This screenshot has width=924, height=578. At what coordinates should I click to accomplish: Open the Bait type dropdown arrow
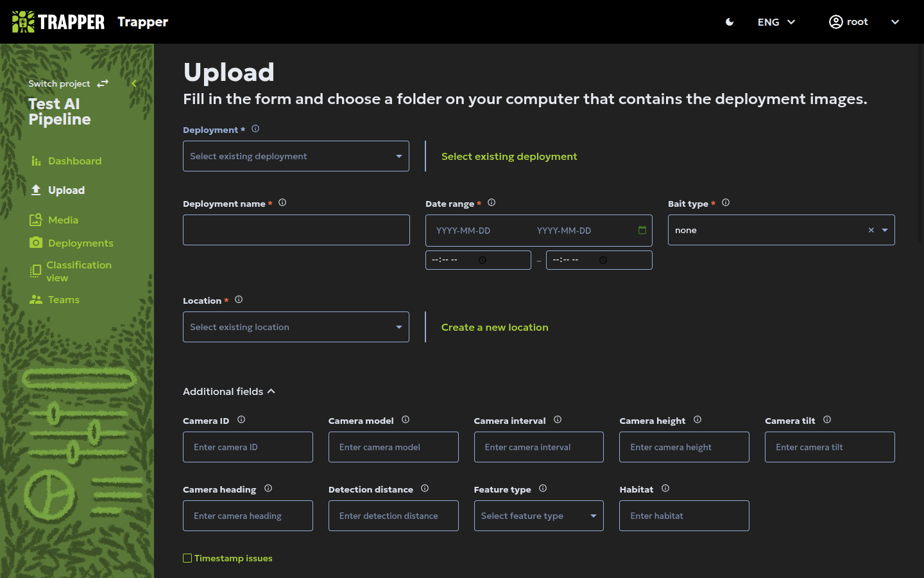(x=885, y=230)
